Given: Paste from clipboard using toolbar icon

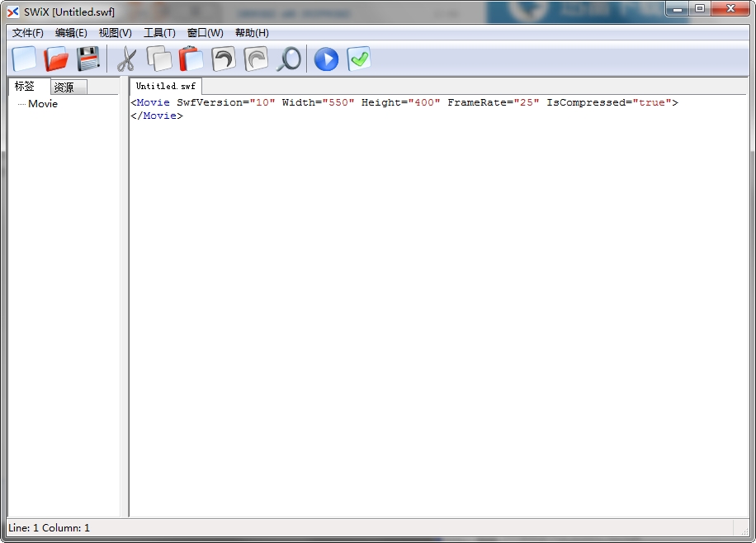Looking at the screenshot, I should tap(191, 59).
